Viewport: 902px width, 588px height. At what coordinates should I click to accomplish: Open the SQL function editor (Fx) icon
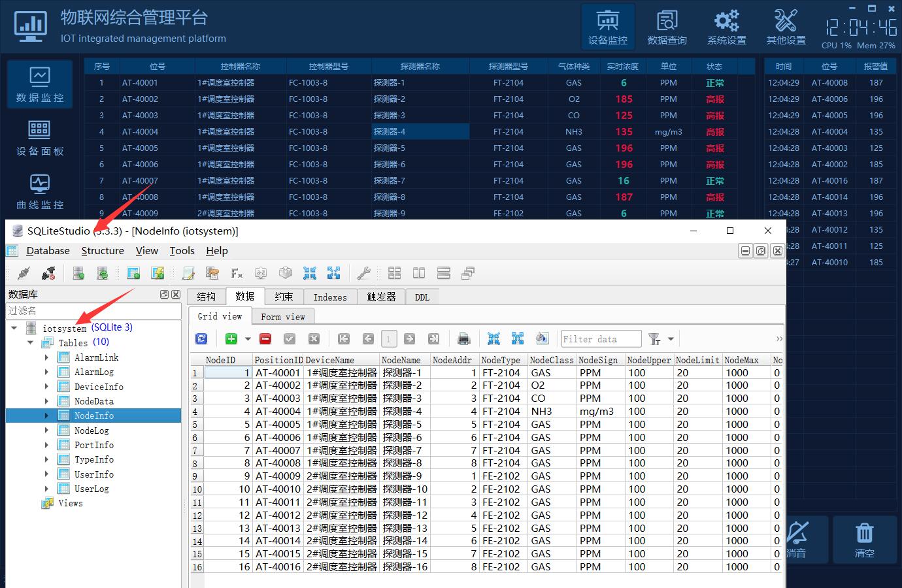(x=237, y=273)
